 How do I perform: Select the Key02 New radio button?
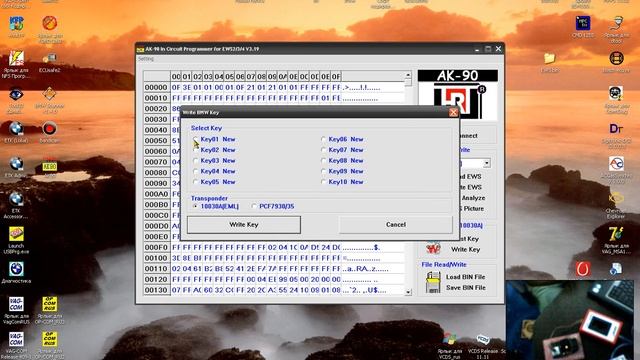[x=196, y=150]
